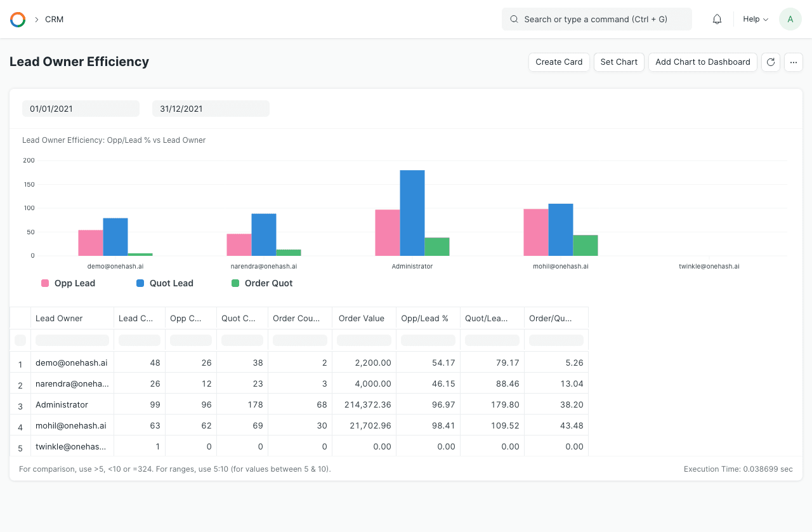Expand the Help dropdown
This screenshot has width=812, height=532.
[x=755, y=20]
